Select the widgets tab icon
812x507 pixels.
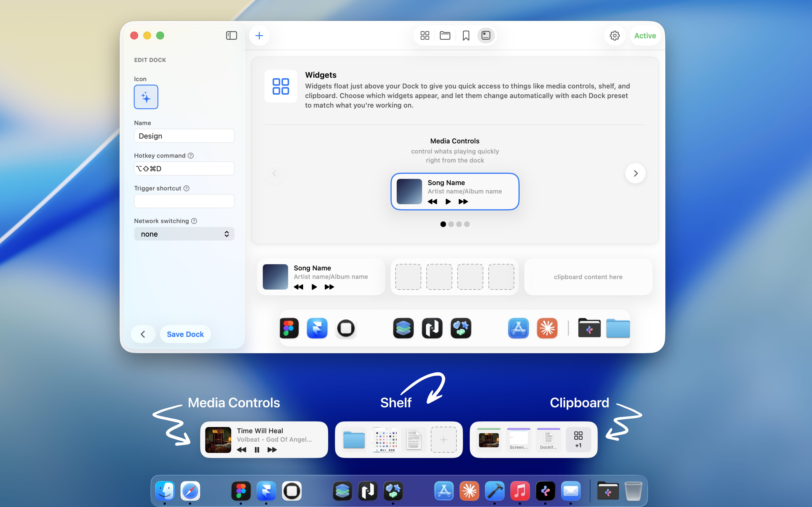click(486, 35)
